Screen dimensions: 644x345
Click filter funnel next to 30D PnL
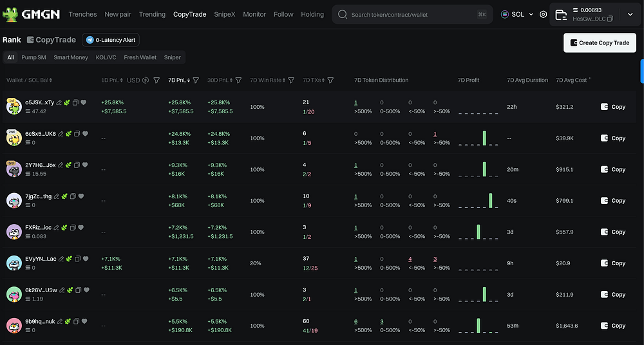(238, 80)
